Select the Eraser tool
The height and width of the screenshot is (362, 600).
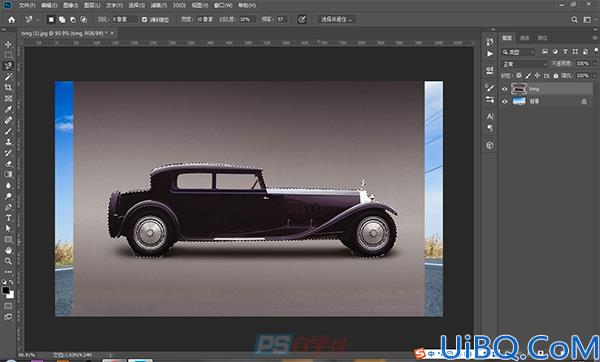8,163
